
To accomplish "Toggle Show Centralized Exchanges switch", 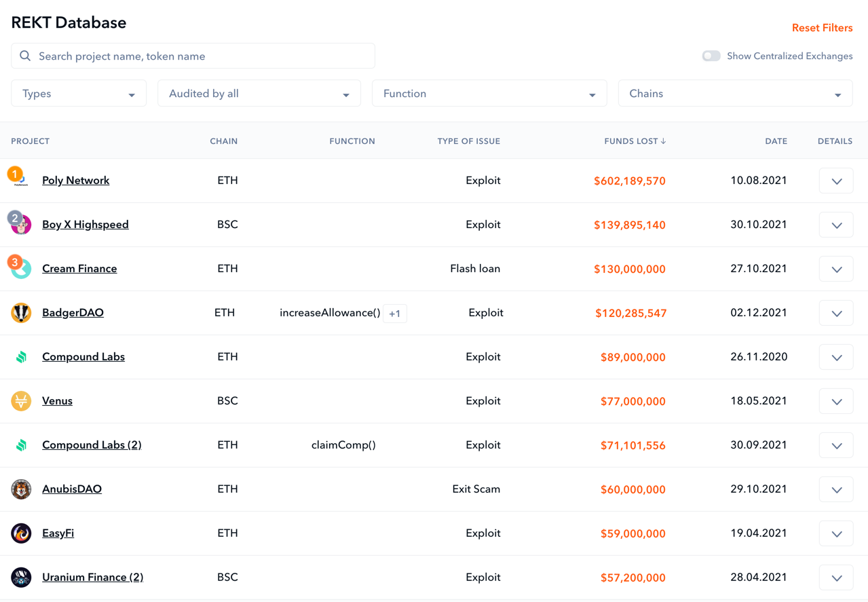I will coord(711,56).
